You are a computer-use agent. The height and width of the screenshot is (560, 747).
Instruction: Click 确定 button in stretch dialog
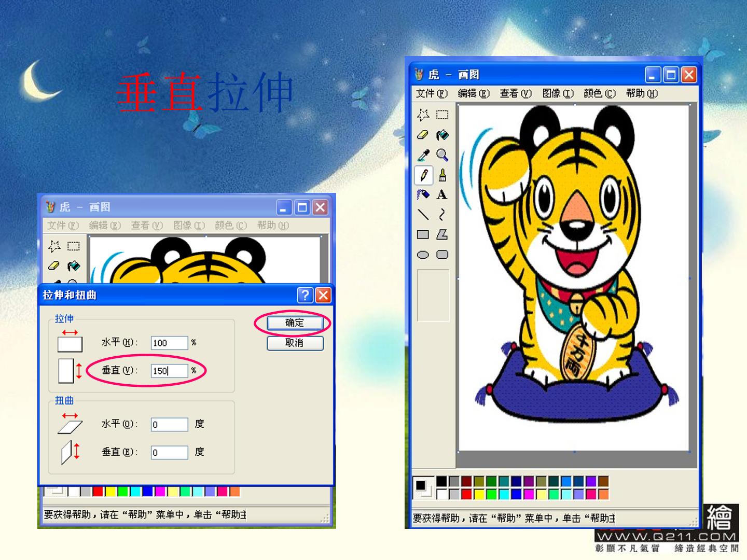click(x=295, y=323)
